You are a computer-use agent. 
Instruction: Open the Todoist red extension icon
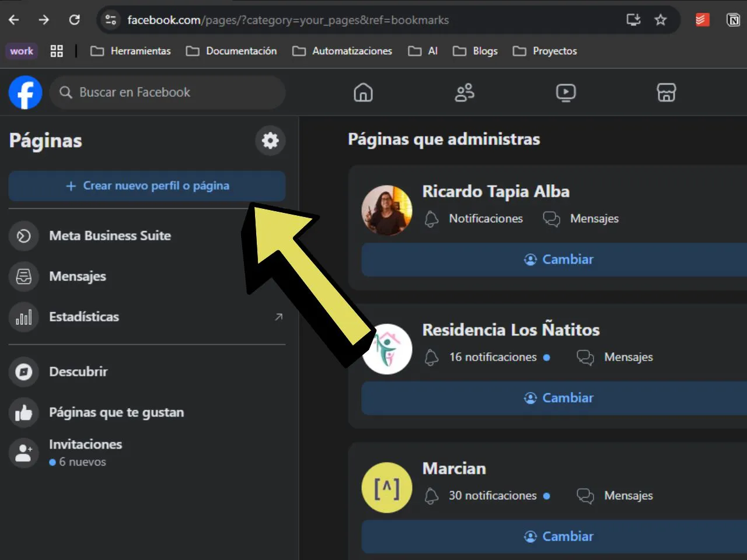click(702, 20)
